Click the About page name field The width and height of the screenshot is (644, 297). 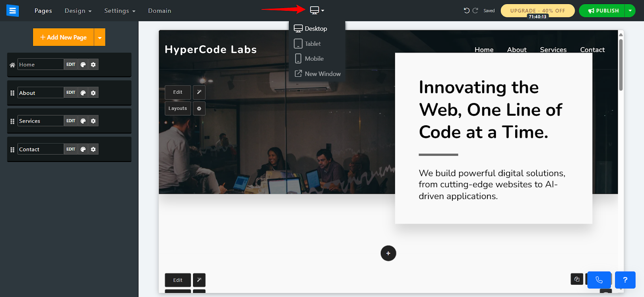41,93
